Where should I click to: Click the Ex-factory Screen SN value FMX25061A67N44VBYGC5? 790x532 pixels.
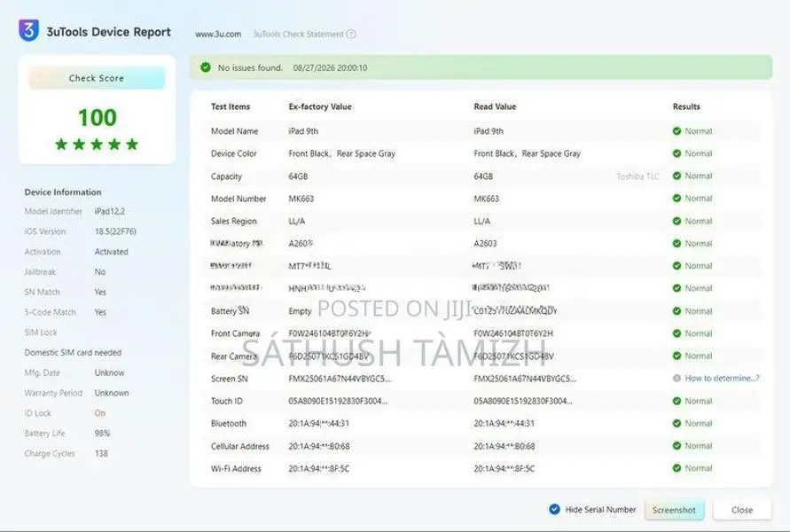pos(340,379)
